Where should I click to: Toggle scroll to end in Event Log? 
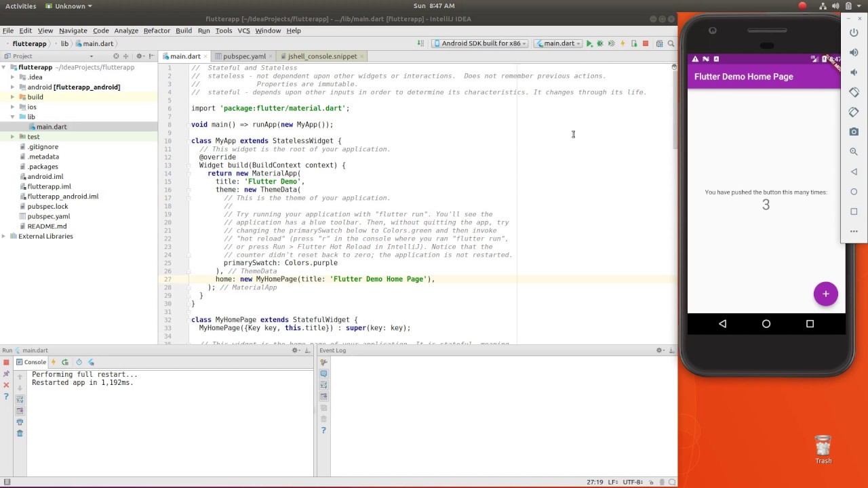(x=323, y=396)
